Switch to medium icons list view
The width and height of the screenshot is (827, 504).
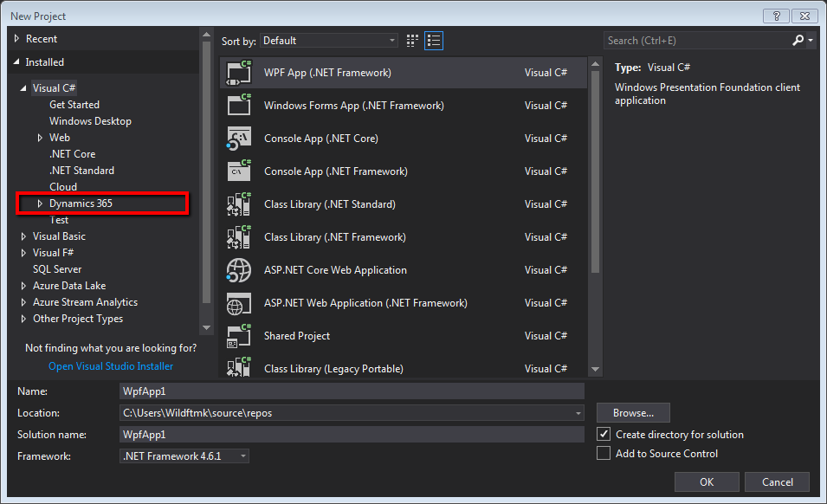coord(434,41)
